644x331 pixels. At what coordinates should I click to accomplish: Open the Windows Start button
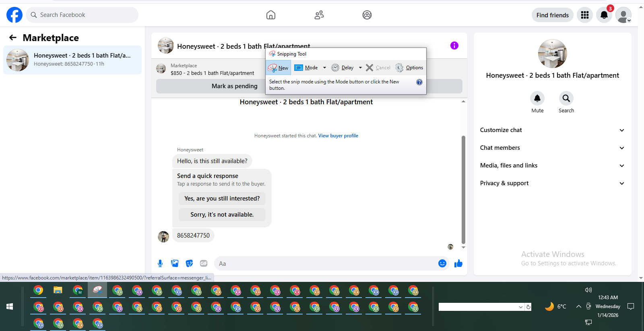click(x=10, y=307)
